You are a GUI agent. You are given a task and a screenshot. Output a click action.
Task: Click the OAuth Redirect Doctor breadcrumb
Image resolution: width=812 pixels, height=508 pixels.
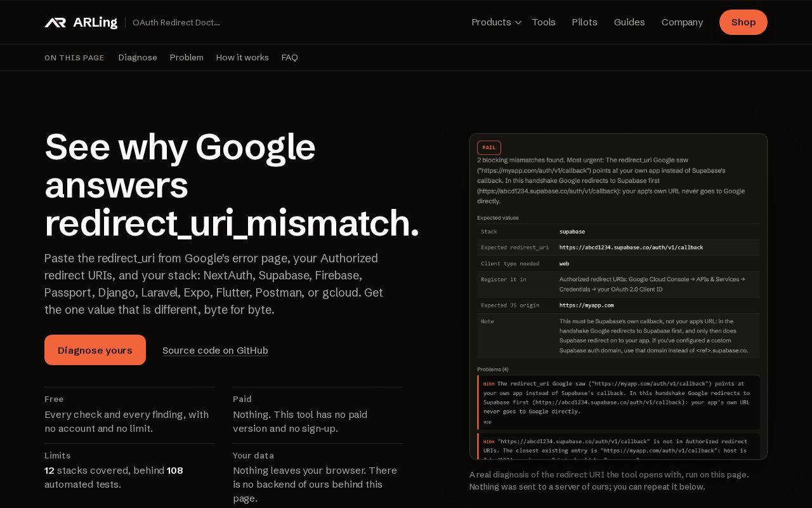[x=176, y=22]
